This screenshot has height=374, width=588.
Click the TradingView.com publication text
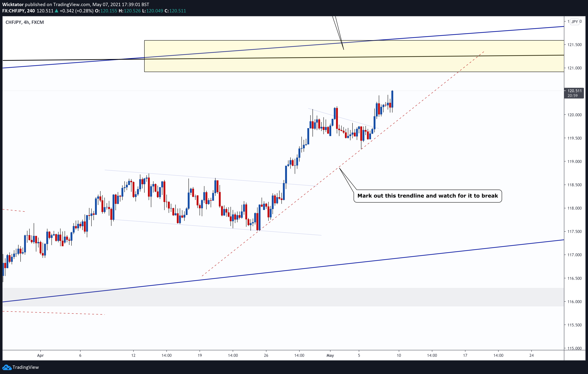tap(71, 4)
